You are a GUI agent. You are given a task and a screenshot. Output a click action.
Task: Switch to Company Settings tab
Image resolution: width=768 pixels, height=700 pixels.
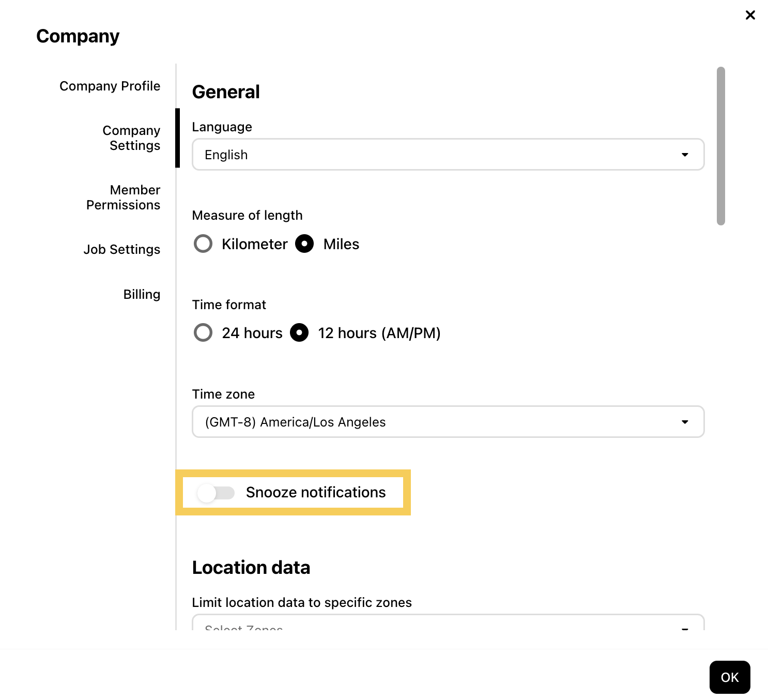coord(131,138)
